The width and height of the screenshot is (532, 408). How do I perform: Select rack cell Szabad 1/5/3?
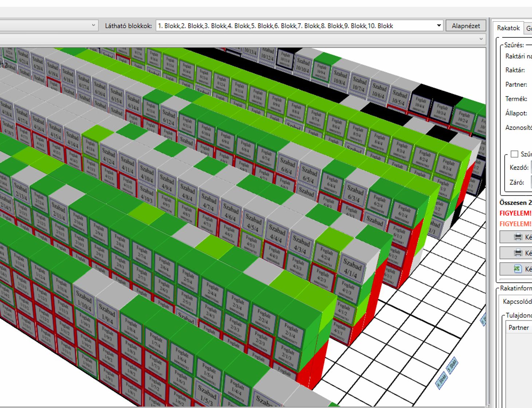coord(206,396)
